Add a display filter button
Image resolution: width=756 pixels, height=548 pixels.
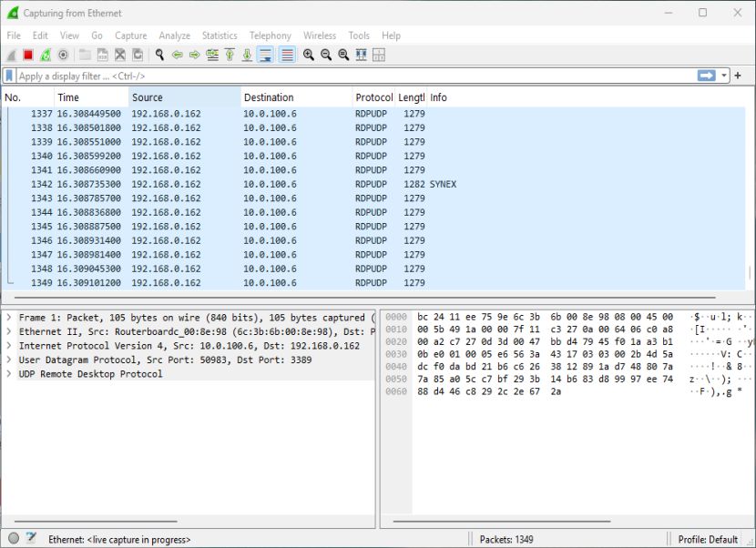pyautogui.click(x=738, y=76)
